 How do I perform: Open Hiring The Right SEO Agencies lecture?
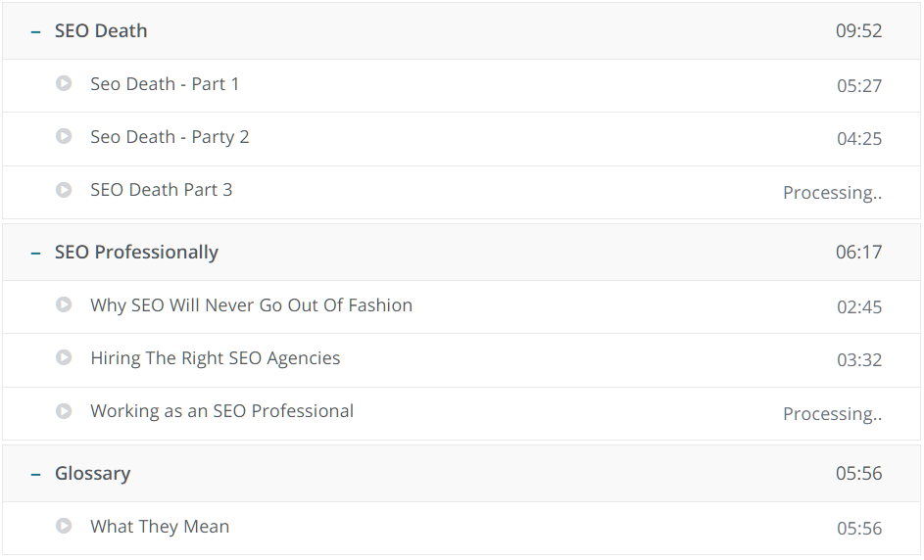[216, 358]
